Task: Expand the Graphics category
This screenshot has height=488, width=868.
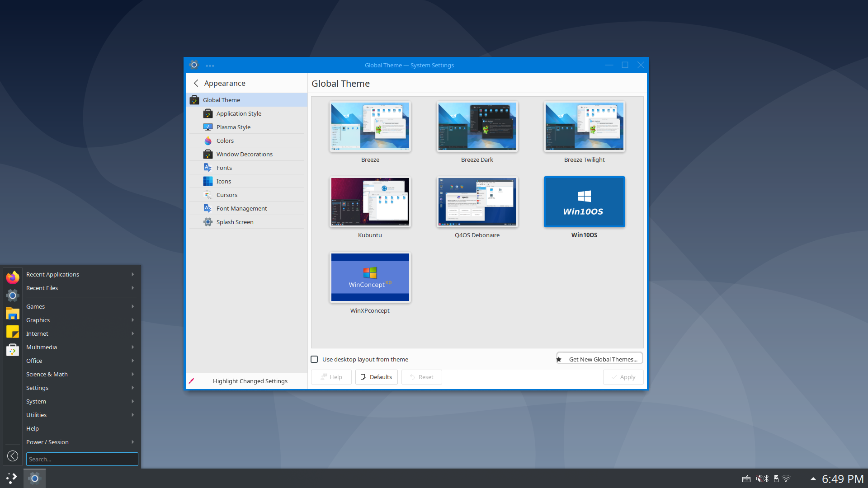Action: tap(81, 320)
